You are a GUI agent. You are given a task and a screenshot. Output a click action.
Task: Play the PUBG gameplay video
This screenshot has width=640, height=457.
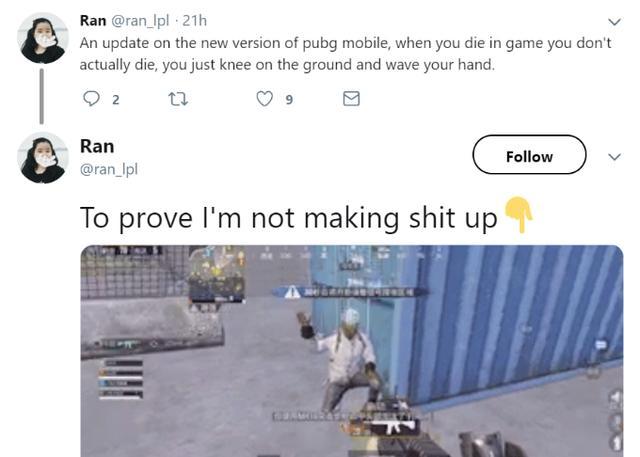(x=351, y=351)
